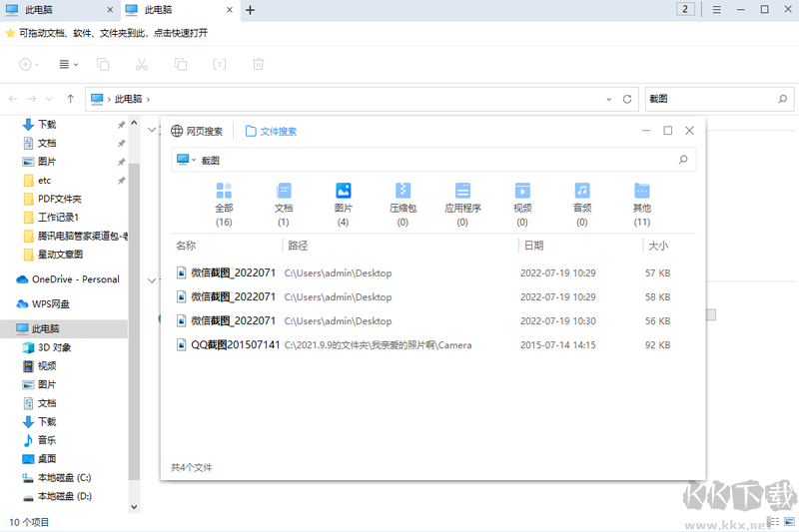
Task: Open the pinned 文档 quick access item
Action: click(x=47, y=143)
